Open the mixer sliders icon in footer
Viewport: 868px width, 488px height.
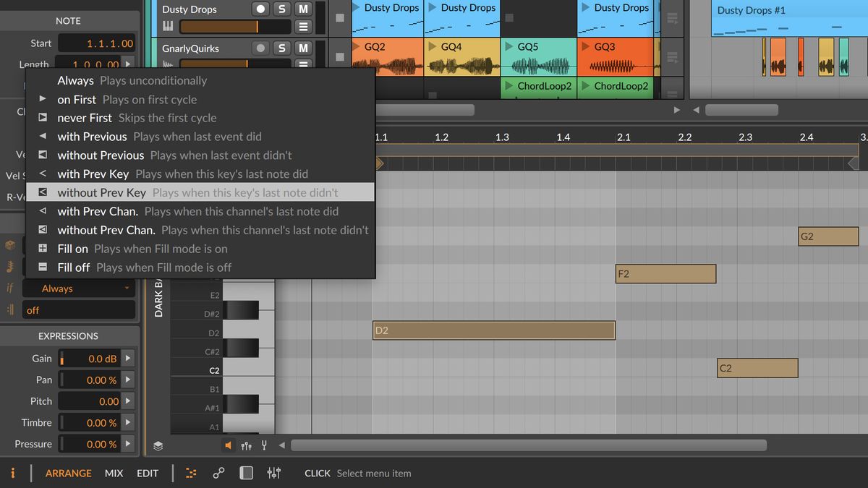(273, 473)
